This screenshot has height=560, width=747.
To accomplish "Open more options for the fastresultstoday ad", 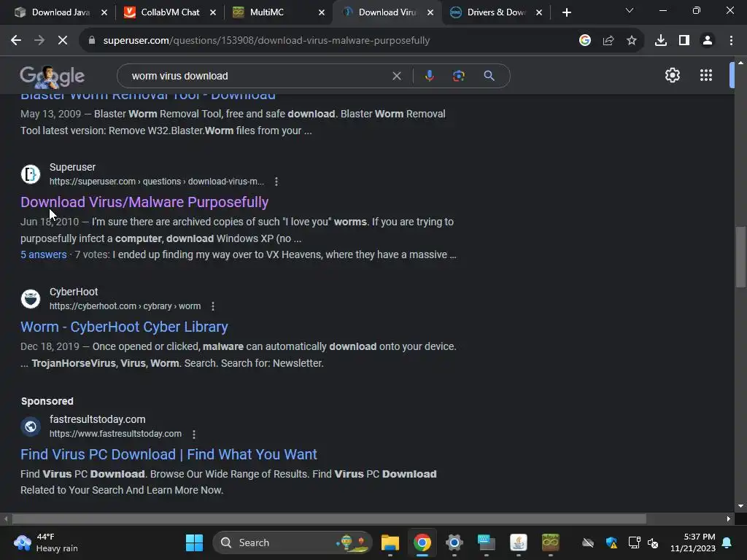I will tap(194, 435).
